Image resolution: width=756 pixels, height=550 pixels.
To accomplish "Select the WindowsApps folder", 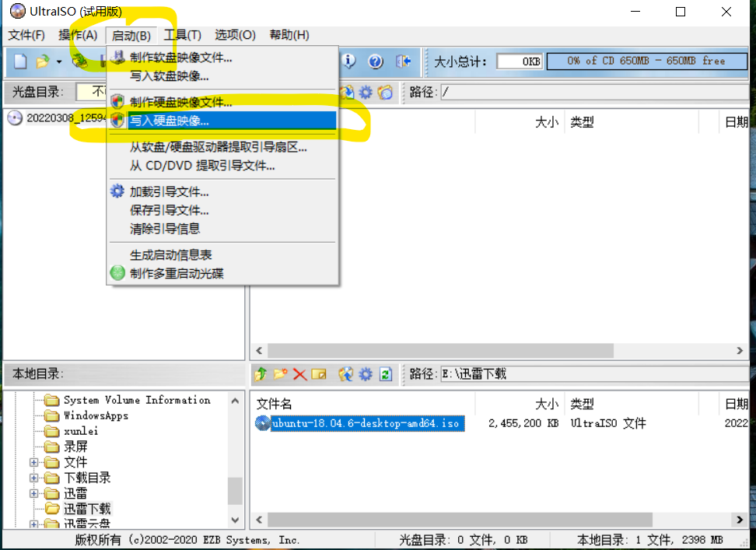I will (96, 415).
